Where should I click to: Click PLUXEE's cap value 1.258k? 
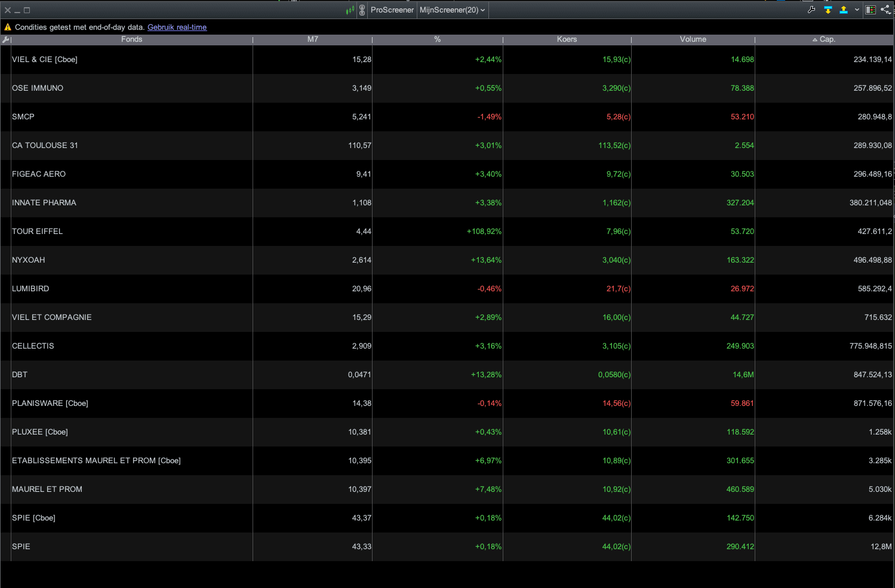tap(880, 432)
